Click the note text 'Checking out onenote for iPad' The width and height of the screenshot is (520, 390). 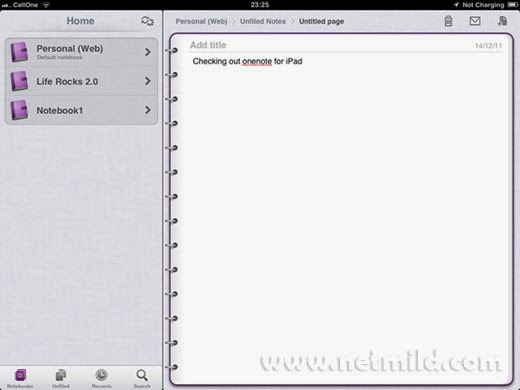pyautogui.click(x=247, y=61)
